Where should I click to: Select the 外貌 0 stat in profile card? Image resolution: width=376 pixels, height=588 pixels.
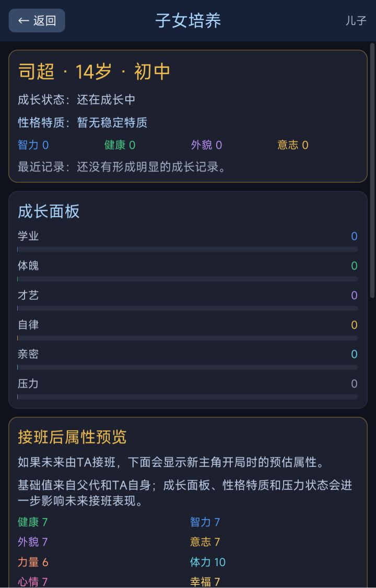(x=206, y=145)
